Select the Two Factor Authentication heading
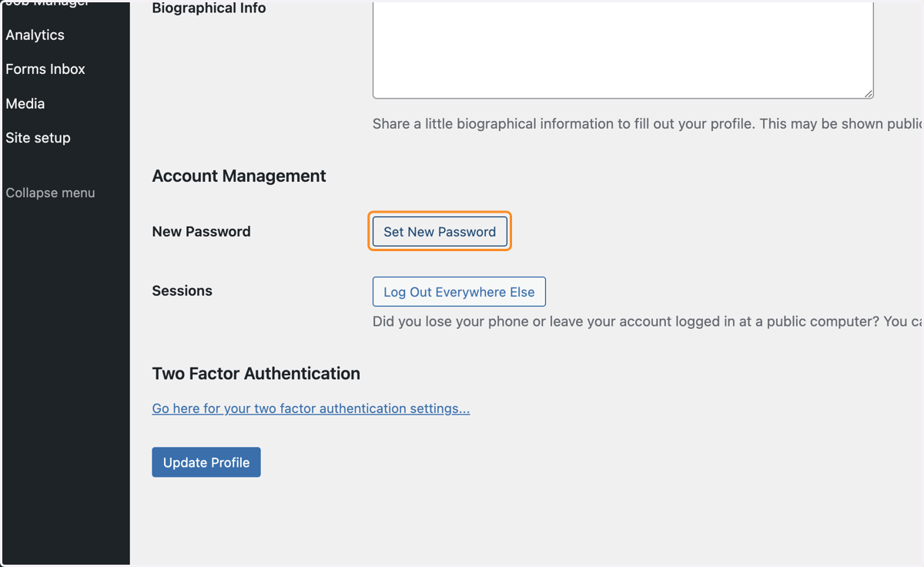The height and width of the screenshot is (567, 924). coord(256,374)
